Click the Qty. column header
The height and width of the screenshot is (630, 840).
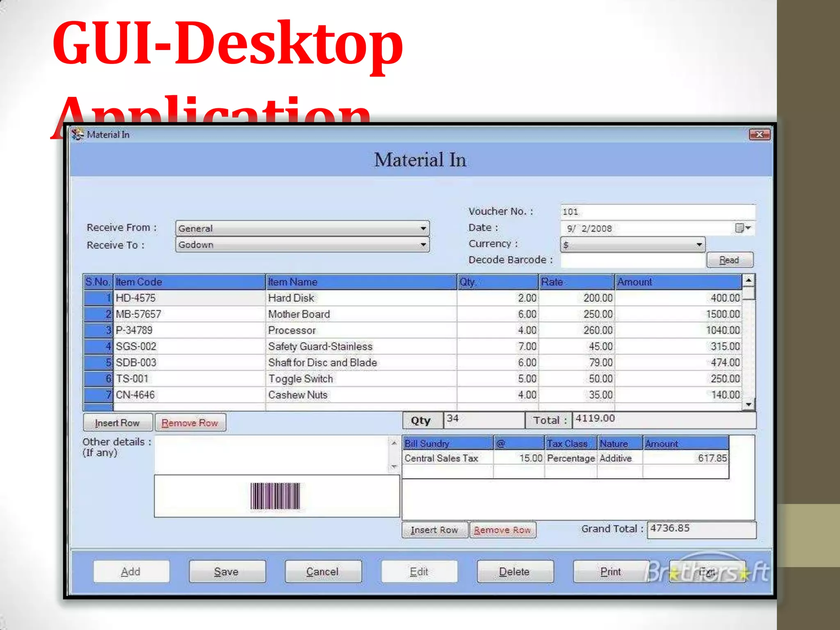[498, 282]
